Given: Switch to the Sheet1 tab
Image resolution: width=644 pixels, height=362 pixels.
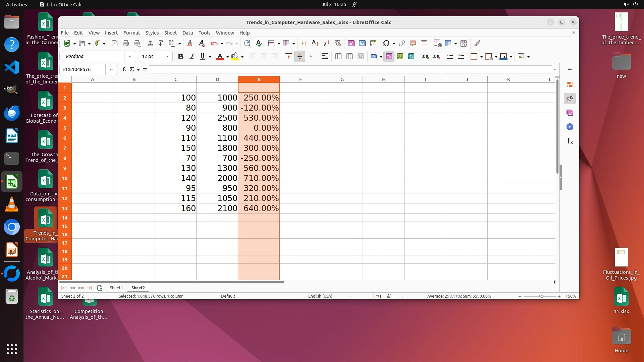Looking at the screenshot, I should (x=116, y=288).
